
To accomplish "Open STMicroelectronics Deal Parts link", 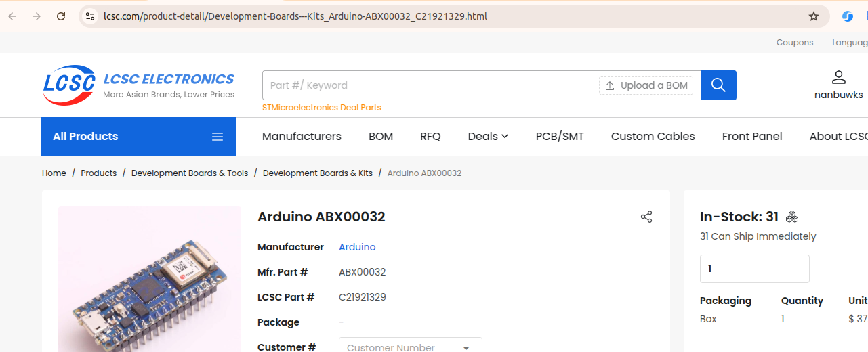I will coord(322,108).
